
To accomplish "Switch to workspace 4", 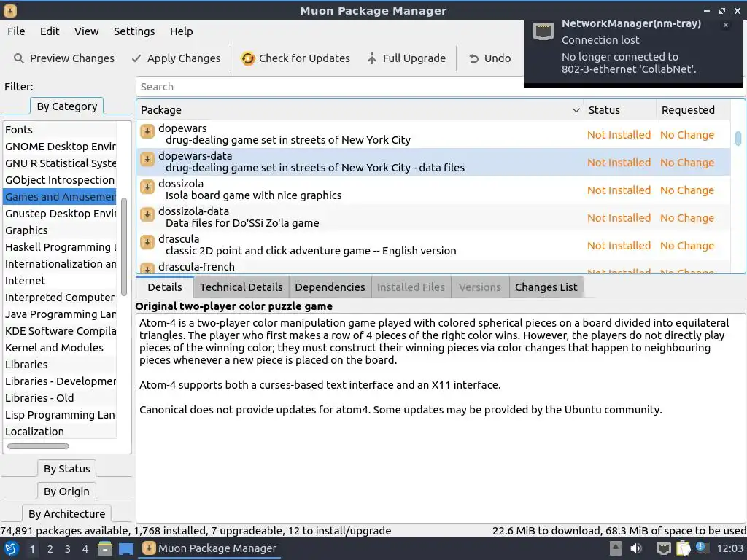I will pos(85,549).
